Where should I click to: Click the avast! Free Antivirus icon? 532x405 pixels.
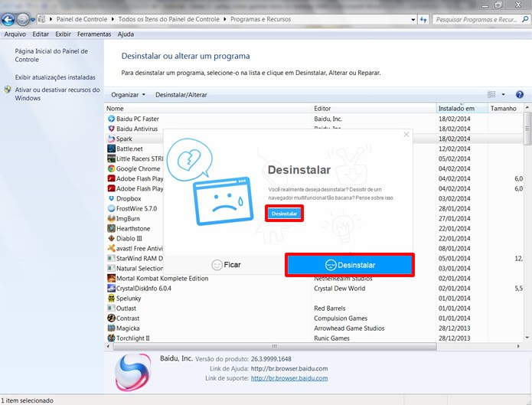(111, 249)
